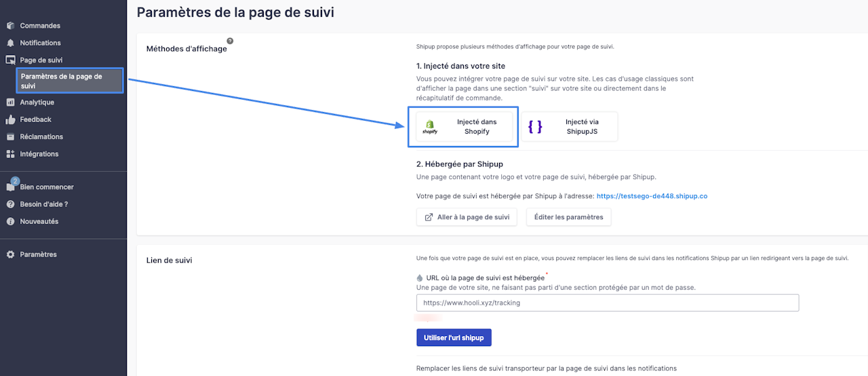Click the Notifications bell icon
Image resolution: width=868 pixels, height=376 pixels.
pos(10,43)
